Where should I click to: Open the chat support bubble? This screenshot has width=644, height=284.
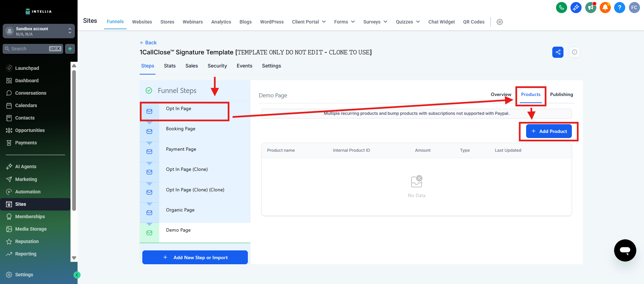(x=625, y=250)
